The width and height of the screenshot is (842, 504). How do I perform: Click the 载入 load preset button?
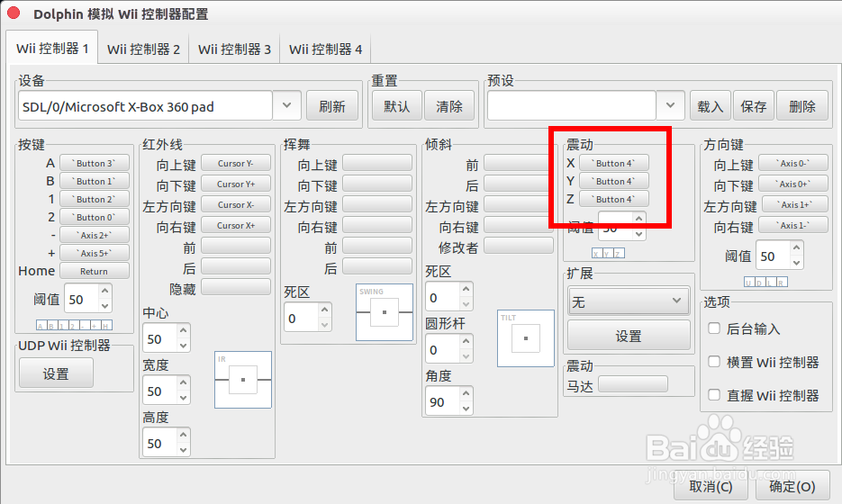(x=710, y=106)
